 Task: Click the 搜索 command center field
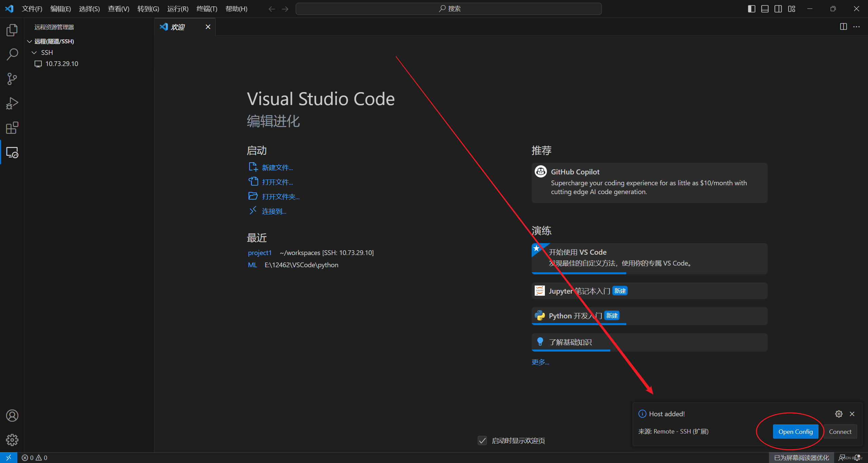449,9
